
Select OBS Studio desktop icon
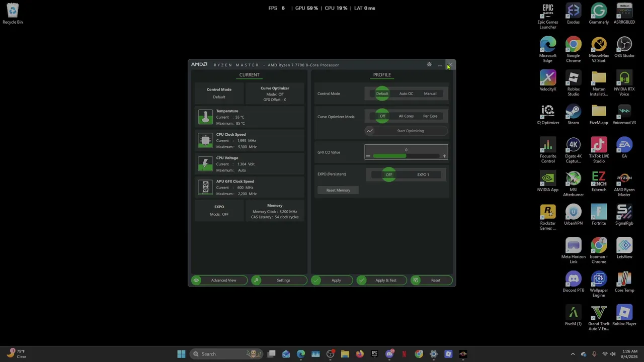624,48
